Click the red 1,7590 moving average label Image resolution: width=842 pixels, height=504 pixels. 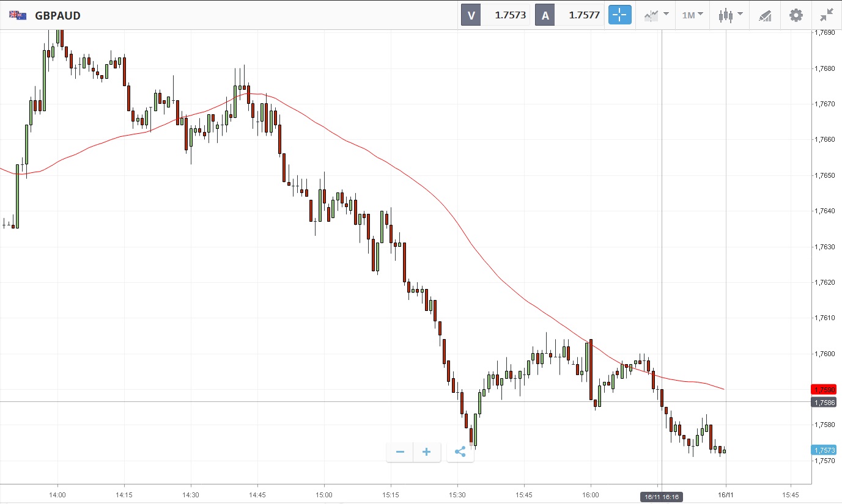823,390
